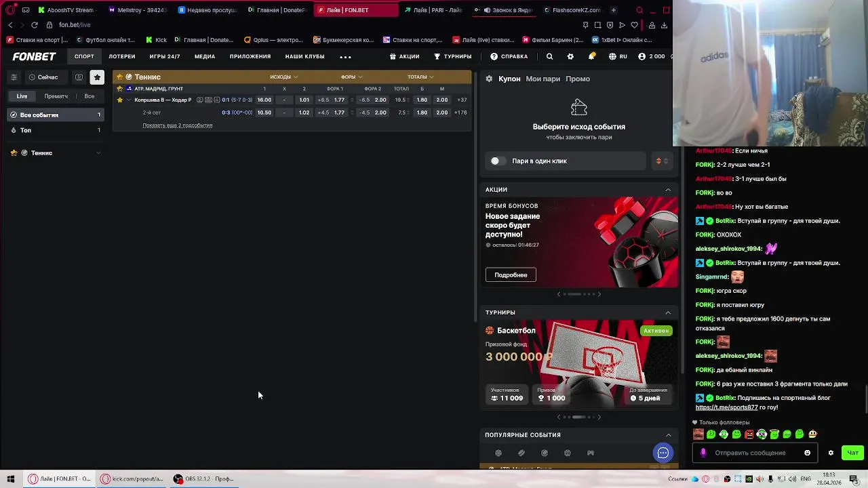Select the football icon in Популярные события

tap(498, 453)
